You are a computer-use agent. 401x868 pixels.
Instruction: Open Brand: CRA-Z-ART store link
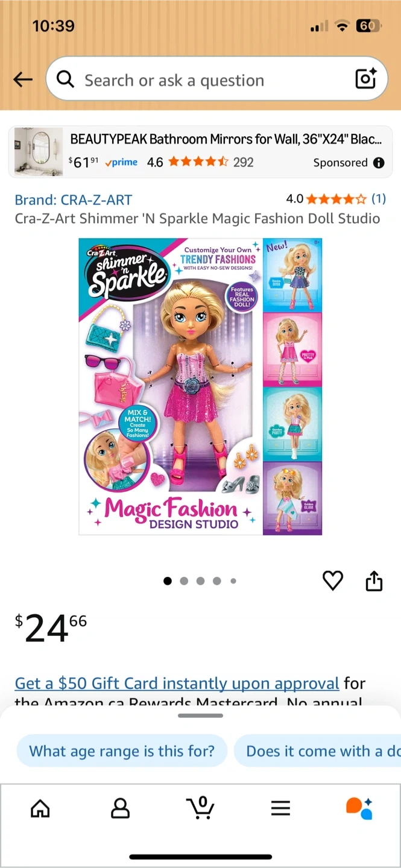pyautogui.click(x=73, y=200)
